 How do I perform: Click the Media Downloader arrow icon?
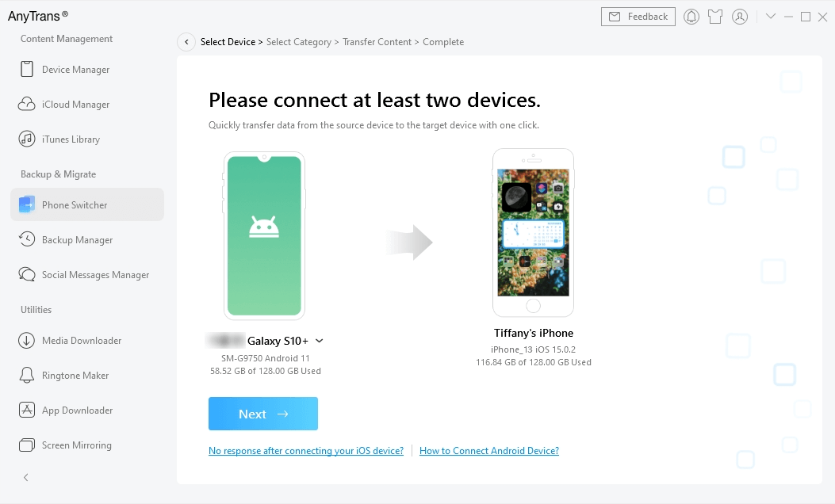(27, 341)
